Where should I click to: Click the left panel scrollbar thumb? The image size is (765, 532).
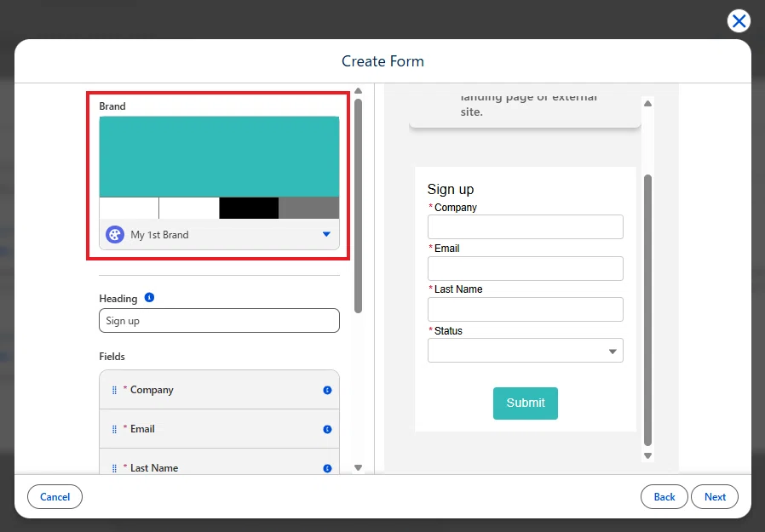pos(358,206)
